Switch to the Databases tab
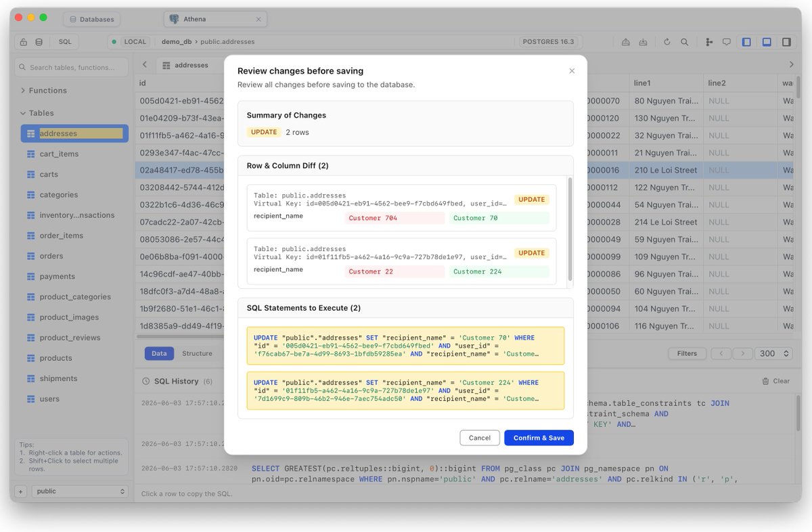The height and width of the screenshot is (532, 812). click(x=92, y=20)
